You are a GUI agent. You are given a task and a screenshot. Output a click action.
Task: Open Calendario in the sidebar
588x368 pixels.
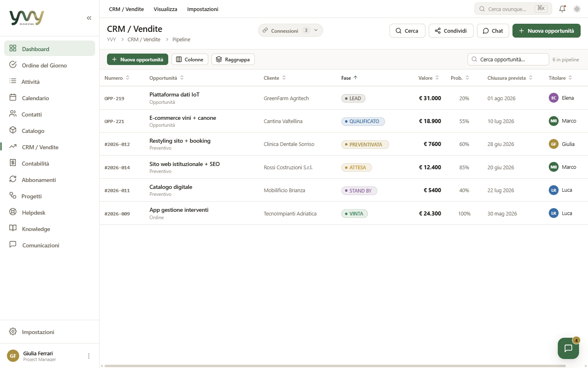(x=49, y=98)
